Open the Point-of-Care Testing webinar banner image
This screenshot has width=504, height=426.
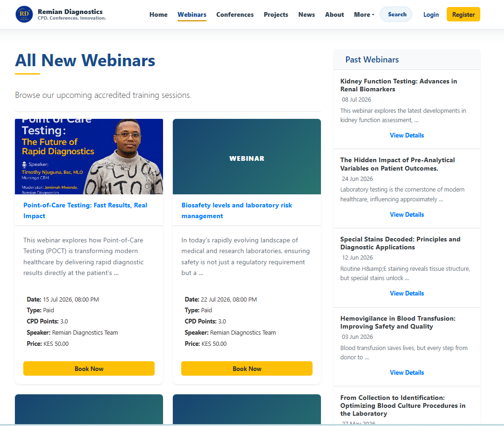coord(89,157)
